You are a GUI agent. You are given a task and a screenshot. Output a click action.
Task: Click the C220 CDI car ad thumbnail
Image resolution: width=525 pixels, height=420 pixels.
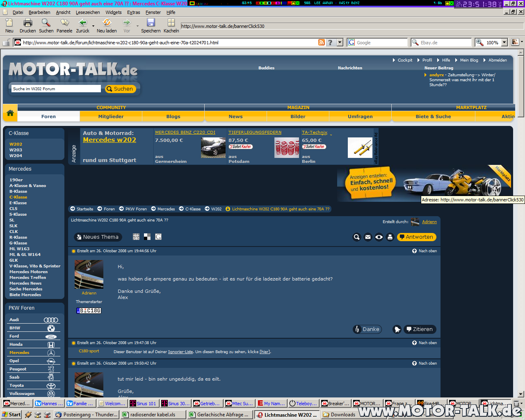213,148
